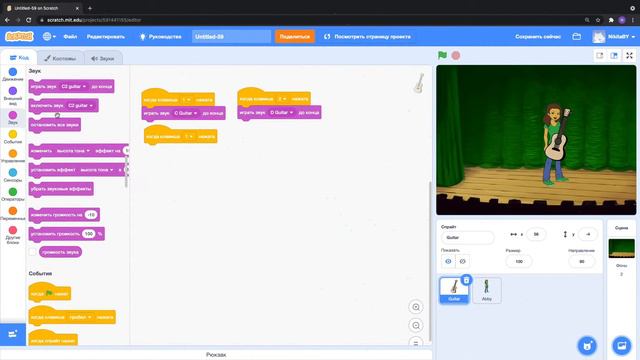
Task: Open the My Stuff folder icon
Action: (576, 36)
